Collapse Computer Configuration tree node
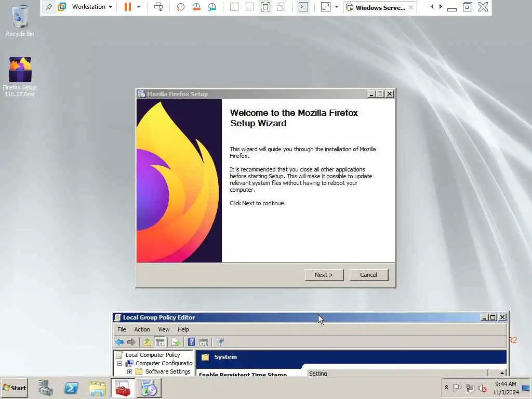Image resolution: width=532 pixels, height=399 pixels. pos(120,363)
